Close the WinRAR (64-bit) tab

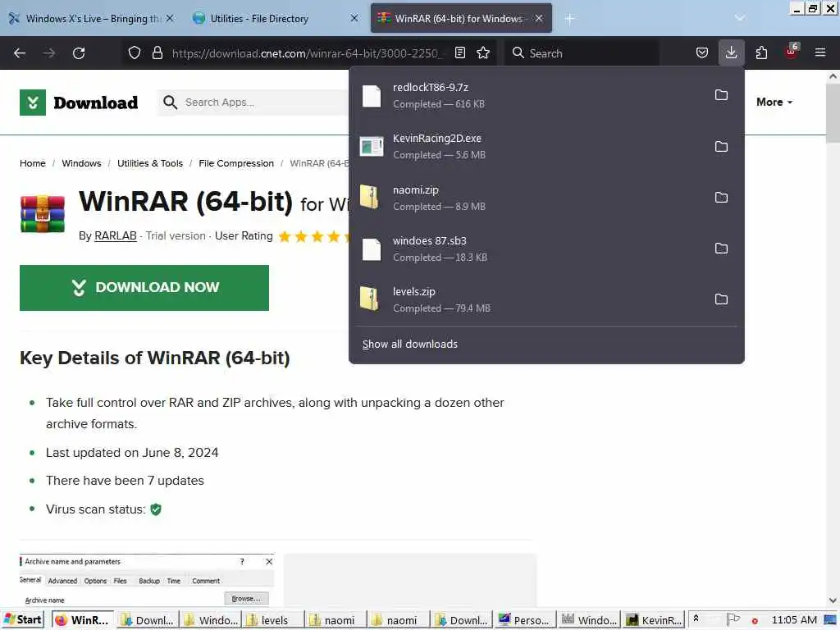click(x=539, y=18)
